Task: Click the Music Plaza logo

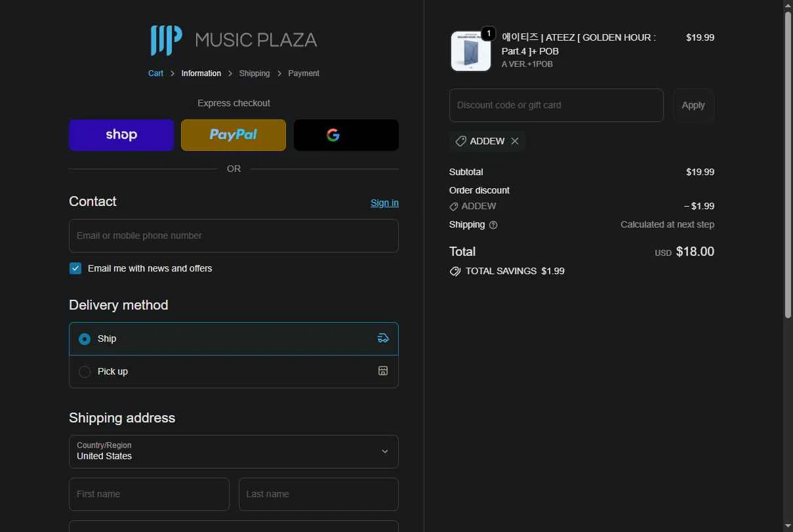Action: pos(234,40)
